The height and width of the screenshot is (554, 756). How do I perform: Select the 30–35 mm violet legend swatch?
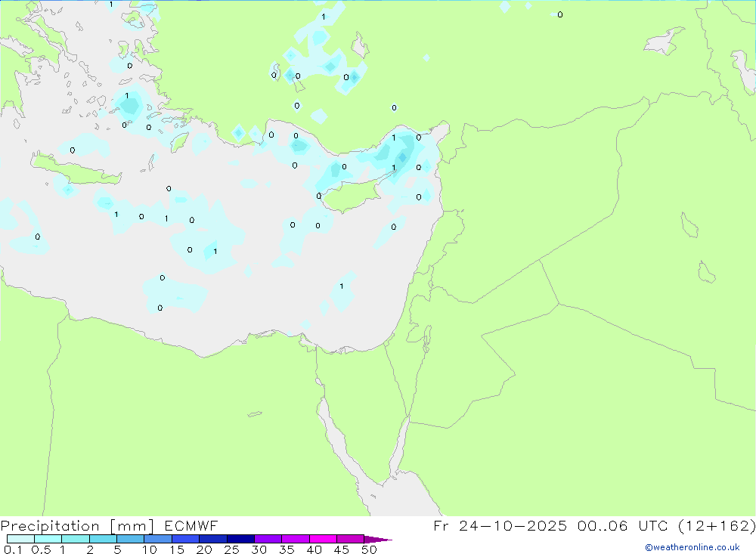coord(268,539)
